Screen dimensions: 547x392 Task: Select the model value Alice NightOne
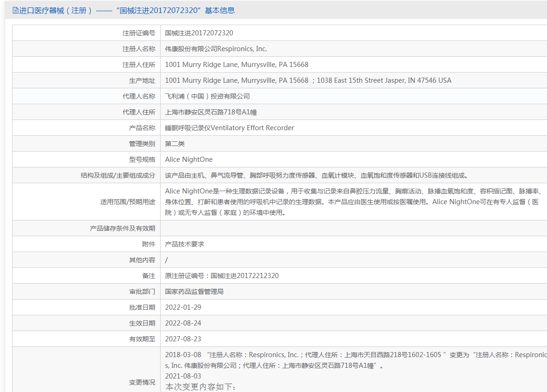pos(189,159)
